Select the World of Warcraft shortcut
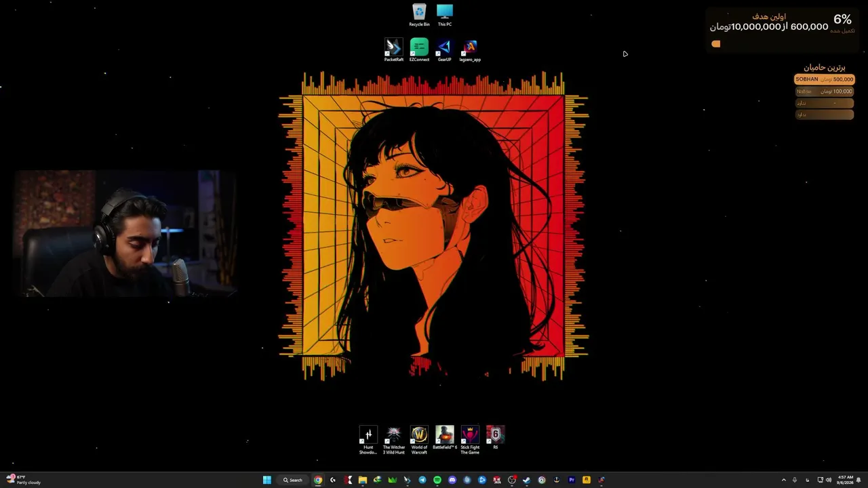The width and height of the screenshot is (868, 488). [419, 440]
